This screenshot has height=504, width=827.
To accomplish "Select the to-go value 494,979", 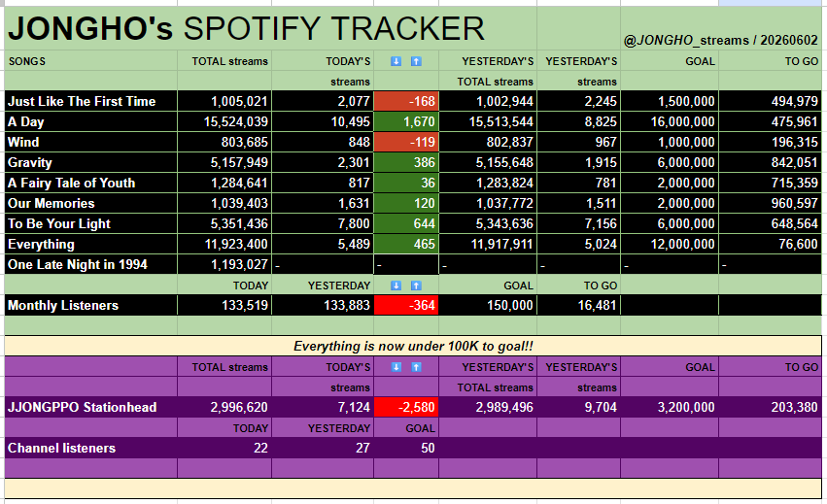I will click(770, 101).
